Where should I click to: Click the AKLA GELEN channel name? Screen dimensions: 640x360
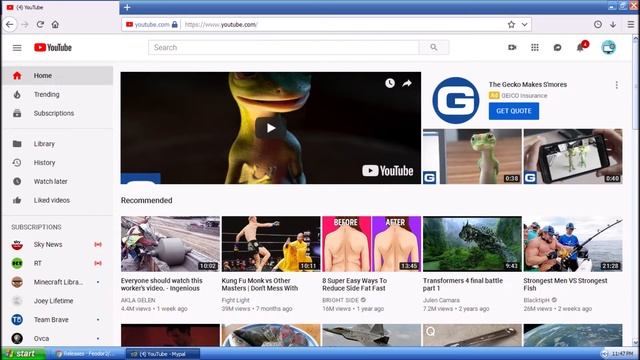click(138, 300)
